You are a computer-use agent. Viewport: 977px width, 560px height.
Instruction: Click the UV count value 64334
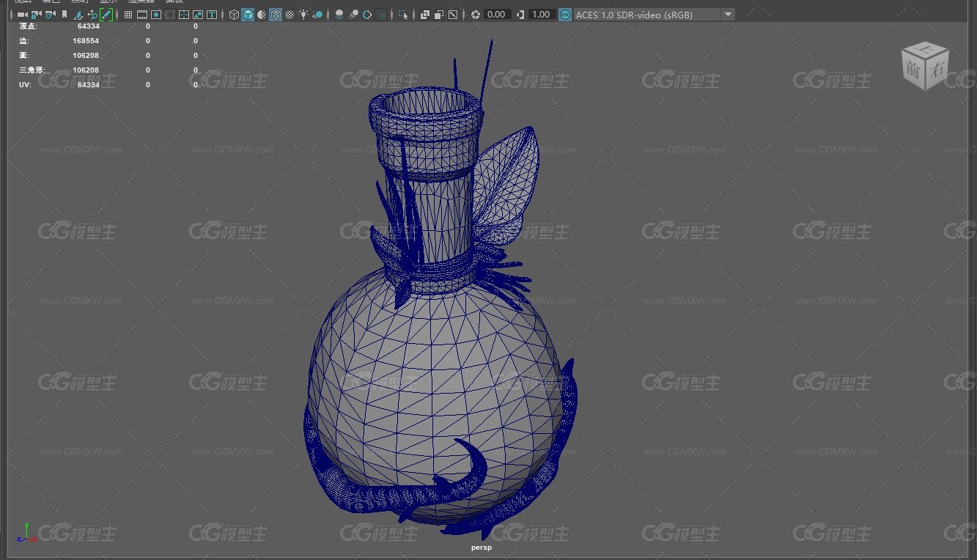coord(88,85)
